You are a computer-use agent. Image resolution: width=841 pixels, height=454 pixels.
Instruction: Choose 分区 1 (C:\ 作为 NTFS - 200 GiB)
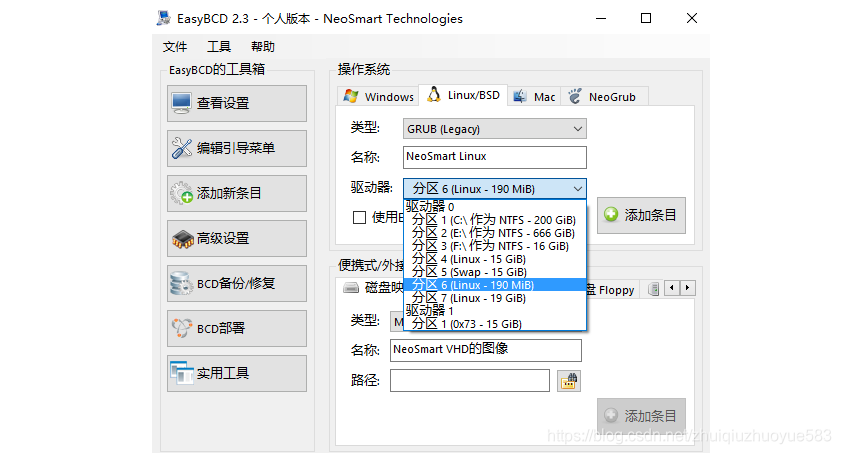(494, 220)
